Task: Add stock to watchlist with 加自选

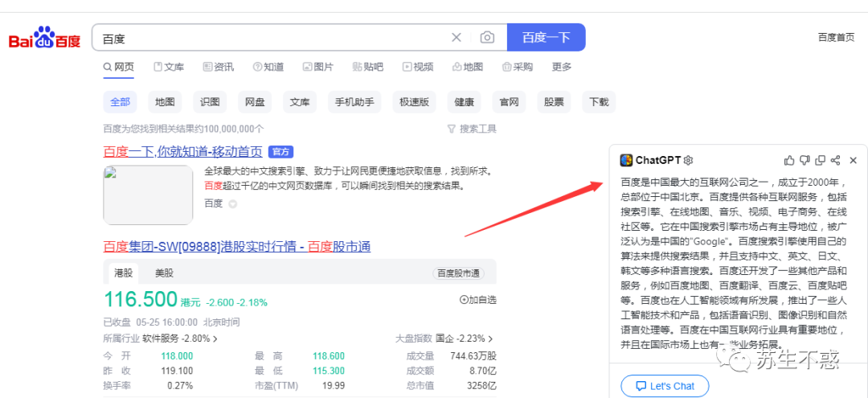Action: [x=477, y=300]
